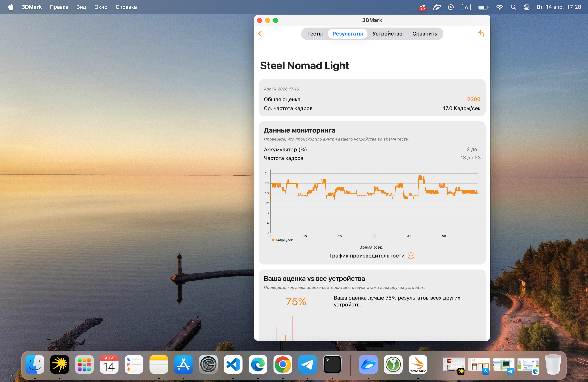This screenshot has height=382, width=588.
Task: Click График производительности link
Action: tap(367, 256)
